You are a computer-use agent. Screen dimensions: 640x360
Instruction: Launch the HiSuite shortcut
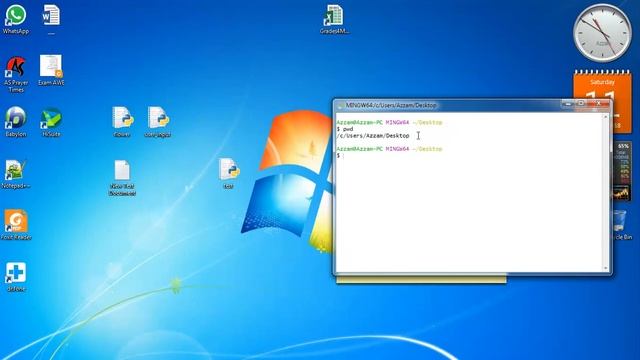(x=51, y=122)
